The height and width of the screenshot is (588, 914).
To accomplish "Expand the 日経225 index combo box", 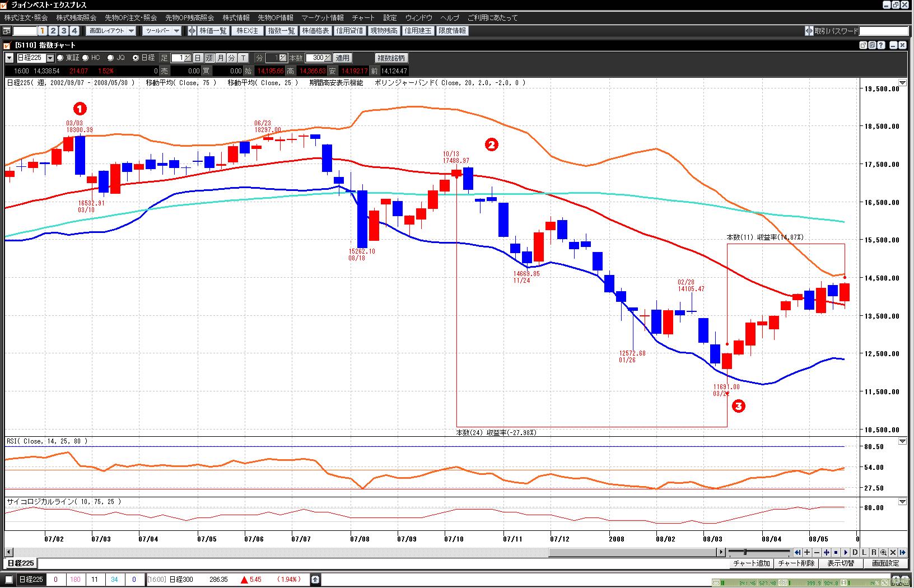I will point(50,58).
